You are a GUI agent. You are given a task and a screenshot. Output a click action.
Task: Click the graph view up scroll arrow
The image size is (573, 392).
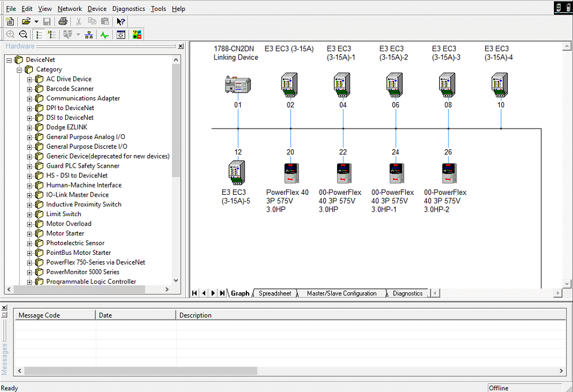click(x=567, y=46)
